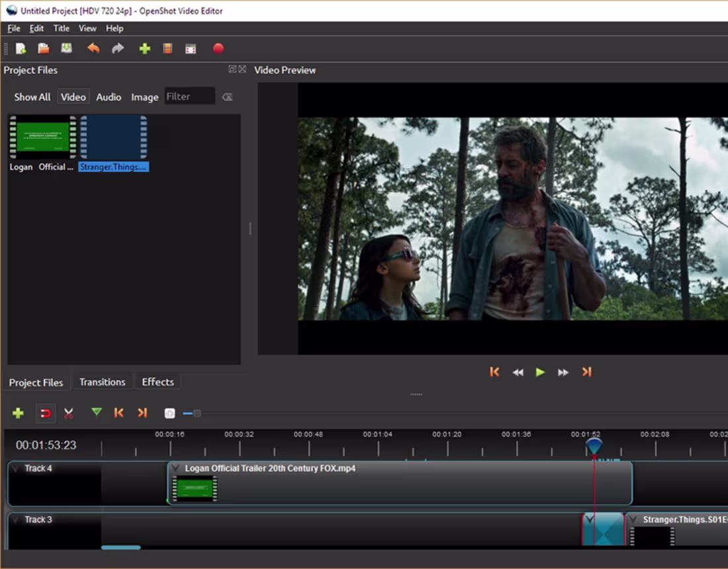The image size is (728, 569).
Task: Switch to the Transitions tab
Action: (x=103, y=382)
